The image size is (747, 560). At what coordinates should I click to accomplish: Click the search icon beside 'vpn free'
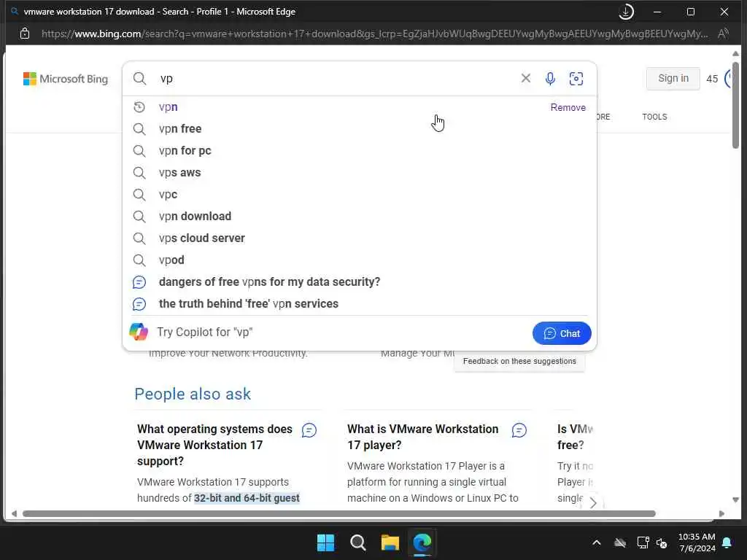coord(139,129)
